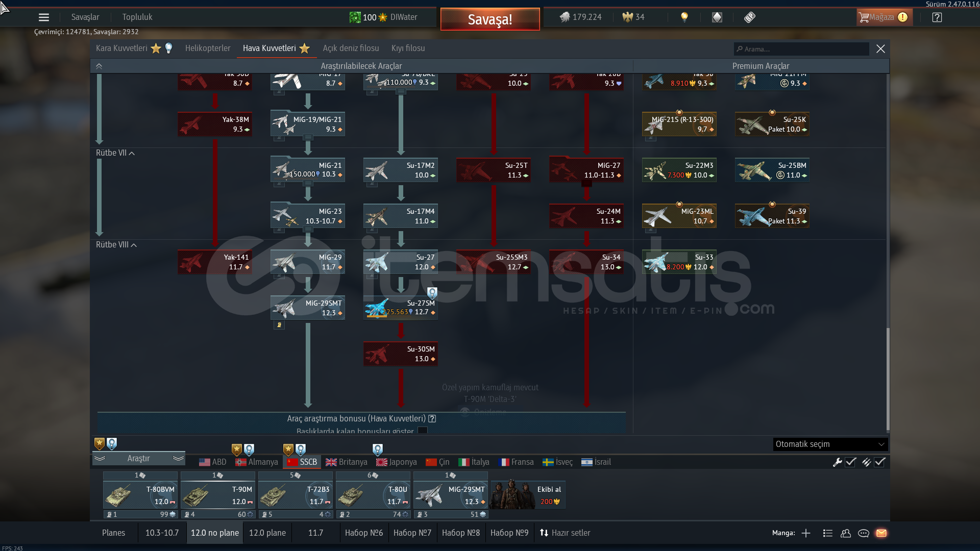Open the Topluluk menu
This screenshot has height=551, width=980.
[x=137, y=17]
